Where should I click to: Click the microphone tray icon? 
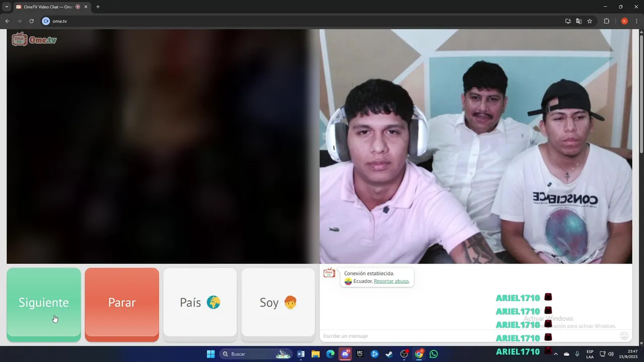click(x=577, y=354)
